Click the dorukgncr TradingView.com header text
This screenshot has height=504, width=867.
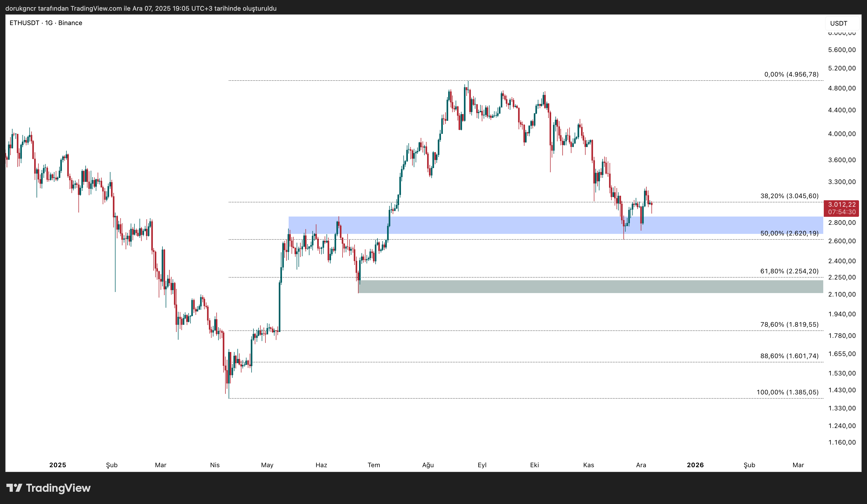pos(141,8)
